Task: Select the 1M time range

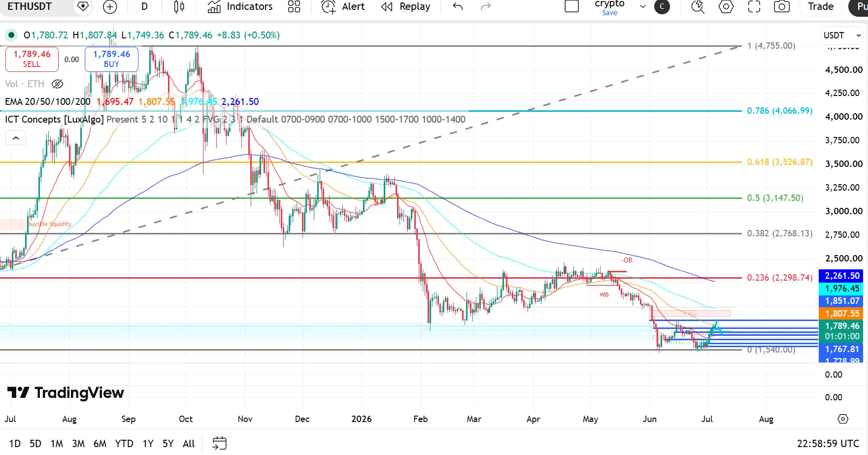Action: 57,444
